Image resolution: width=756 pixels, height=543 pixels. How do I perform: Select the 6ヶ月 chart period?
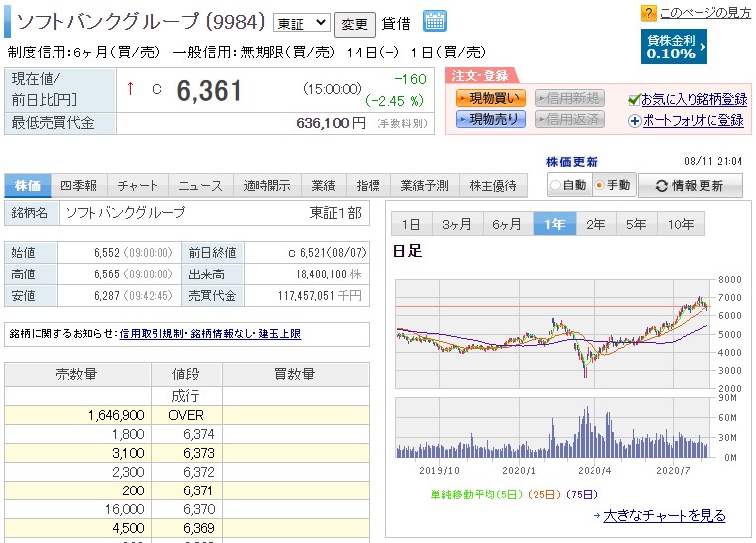pos(507,224)
